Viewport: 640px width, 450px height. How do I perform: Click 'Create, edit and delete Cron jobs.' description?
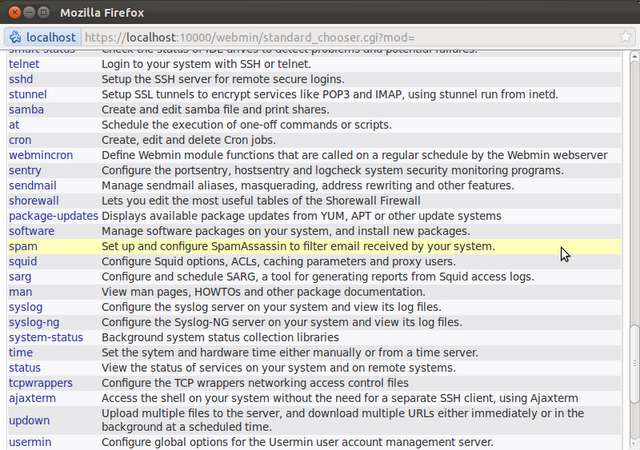189,140
